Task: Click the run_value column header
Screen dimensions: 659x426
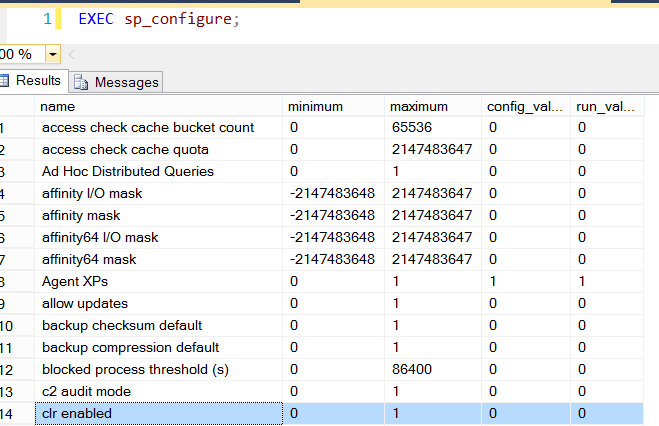Action: (x=608, y=106)
